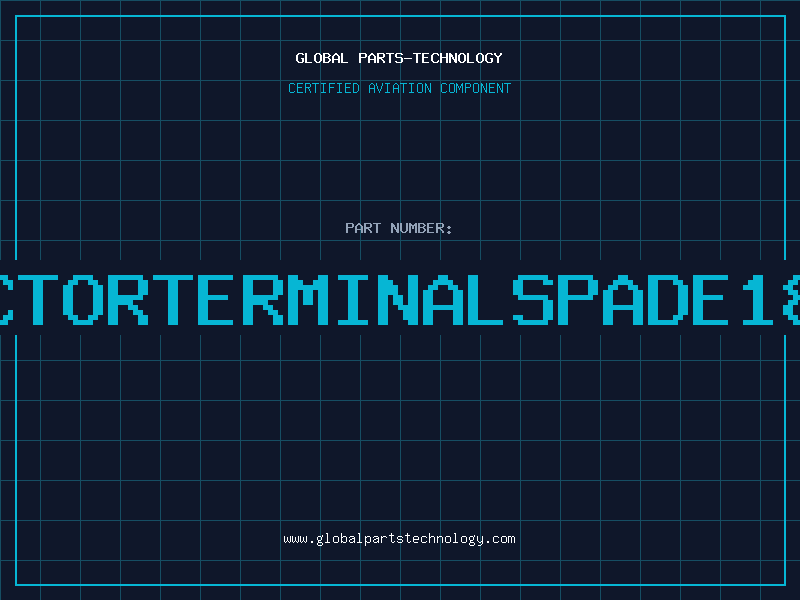This screenshot has width=800, height=600.
Task: Click the large part number text with TERMINALSPADE
Action: (400, 299)
